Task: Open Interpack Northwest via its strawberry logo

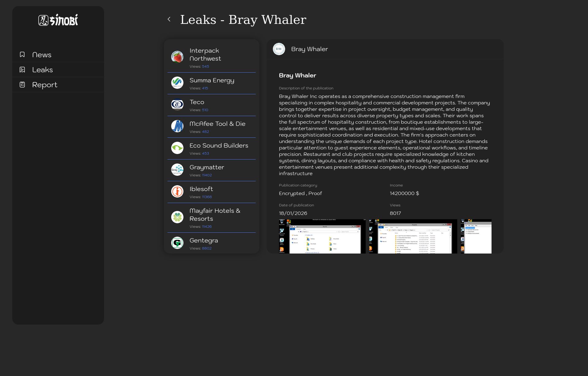Action: coord(177,56)
